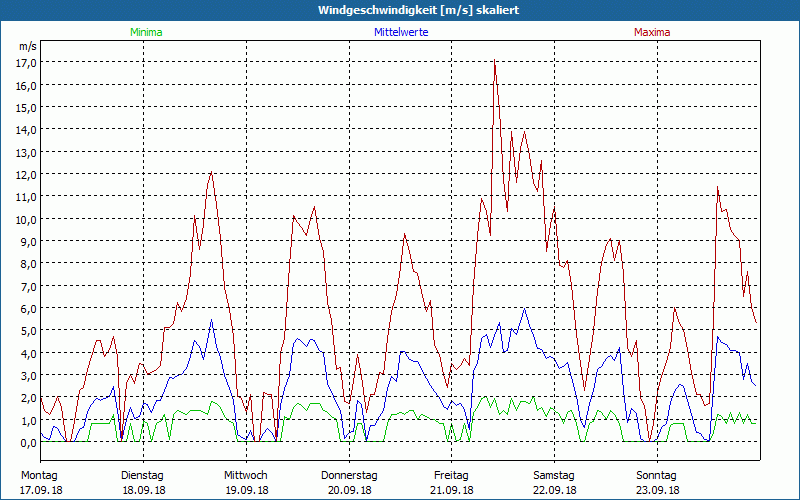The height and width of the screenshot is (500, 800).
Task: Click the date 22.09.18
Action: point(555,490)
